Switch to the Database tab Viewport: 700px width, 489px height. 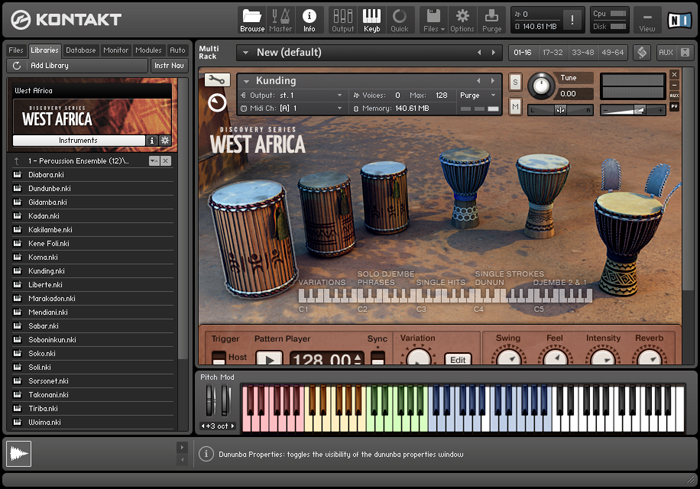81,50
